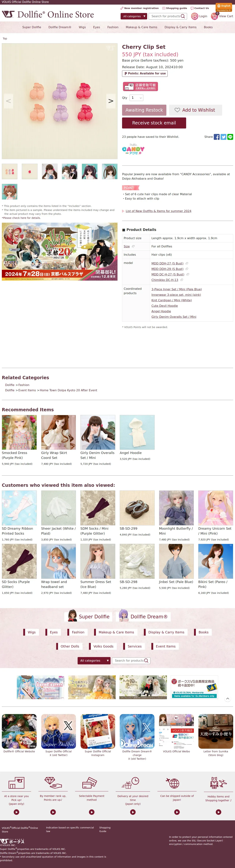235x868 pixels.
Task: Open the Dolls Party Kyoto 20 banner
Action: click(60, 251)
